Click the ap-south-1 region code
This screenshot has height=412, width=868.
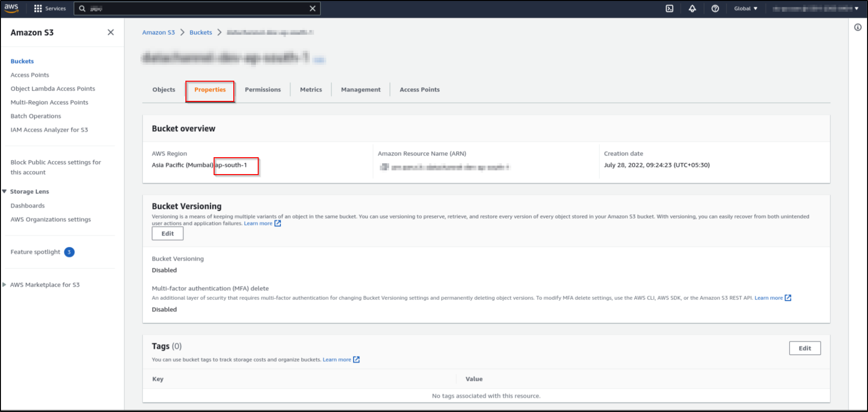pos(231,165)
